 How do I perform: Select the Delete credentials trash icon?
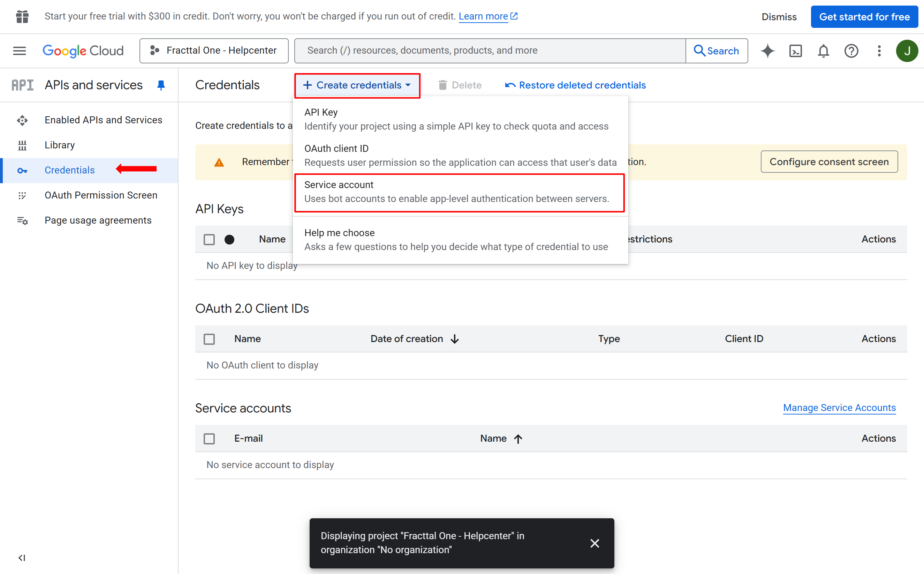[442, 85]
